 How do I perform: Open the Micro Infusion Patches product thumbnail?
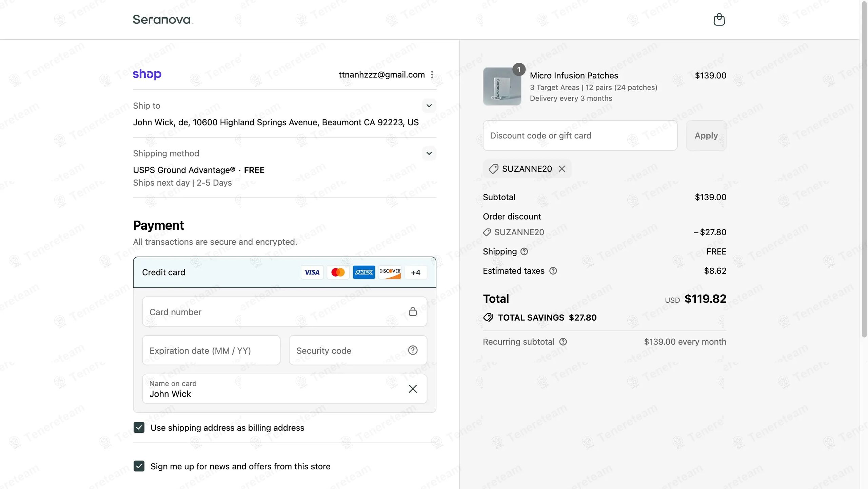(x=502, y=86)
